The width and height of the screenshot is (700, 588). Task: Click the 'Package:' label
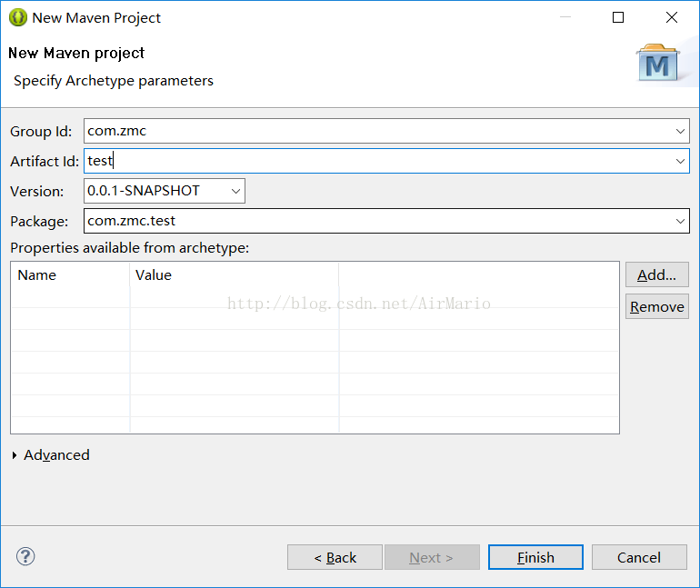[39, 222]
